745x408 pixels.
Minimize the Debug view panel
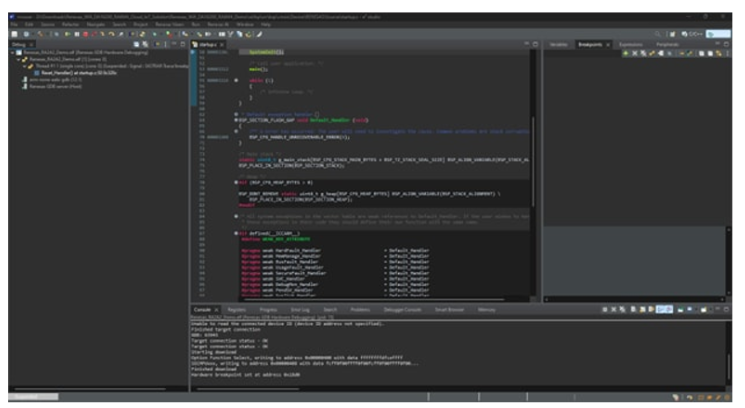click(x=174, y=44)
